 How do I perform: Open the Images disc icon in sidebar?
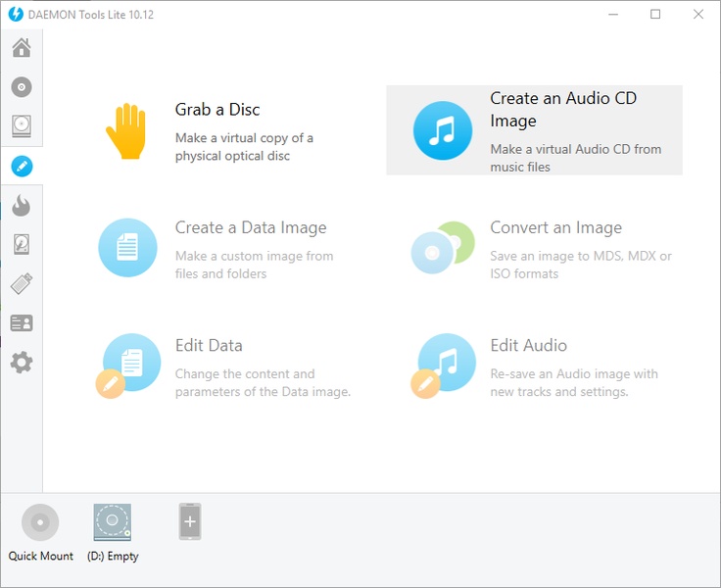coord(21,87)
